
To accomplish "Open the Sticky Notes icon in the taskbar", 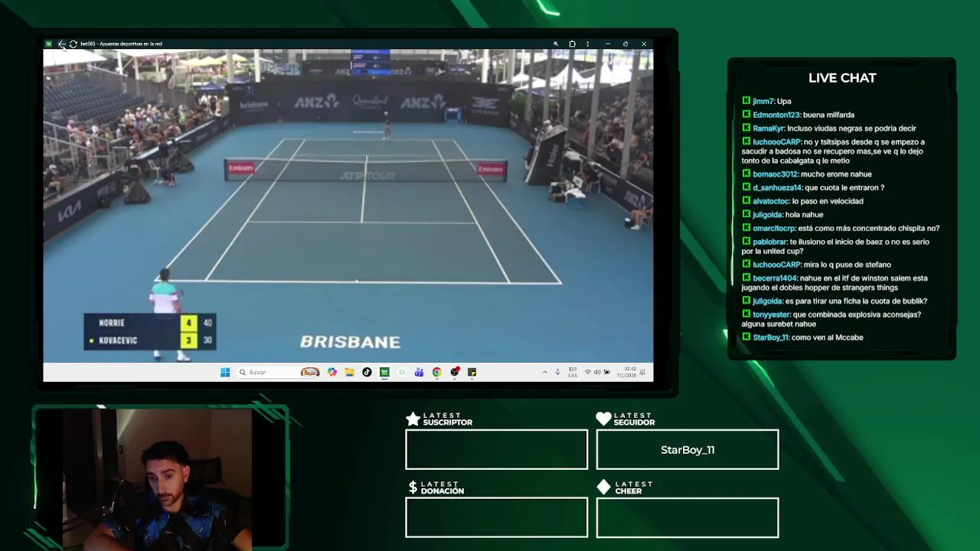I will [x=472, y=372].
